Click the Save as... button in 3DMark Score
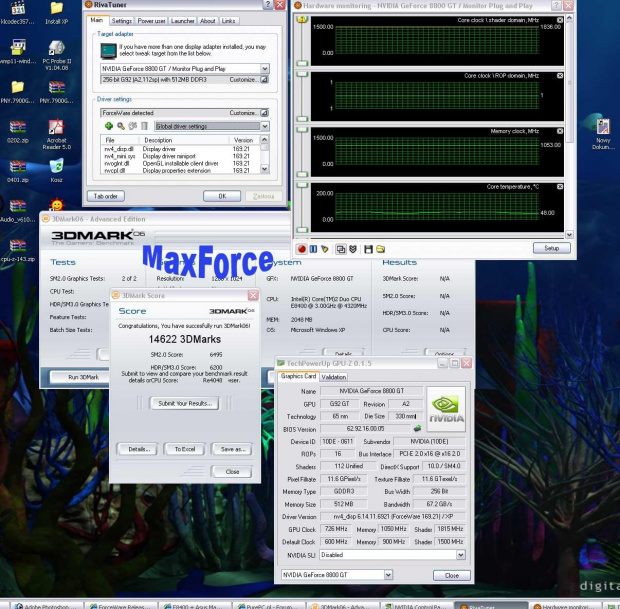This screenshot has height=609, width=620. (x=232, y=449)
